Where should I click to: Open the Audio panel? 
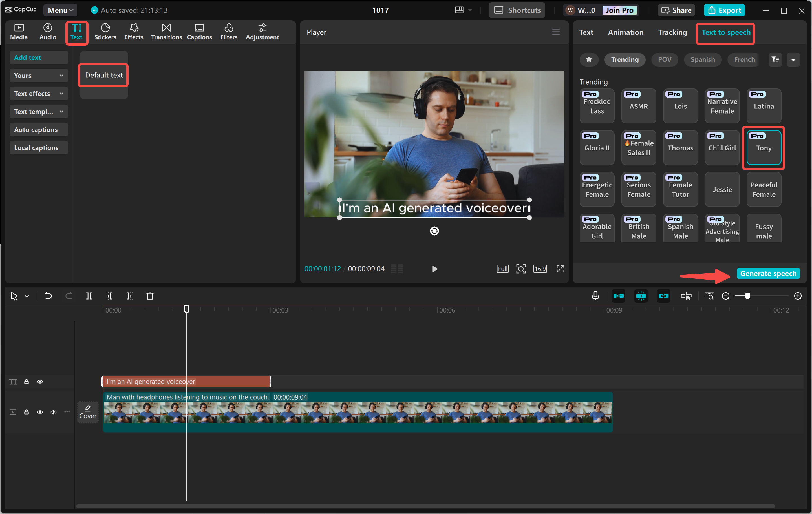click(48, 32)
